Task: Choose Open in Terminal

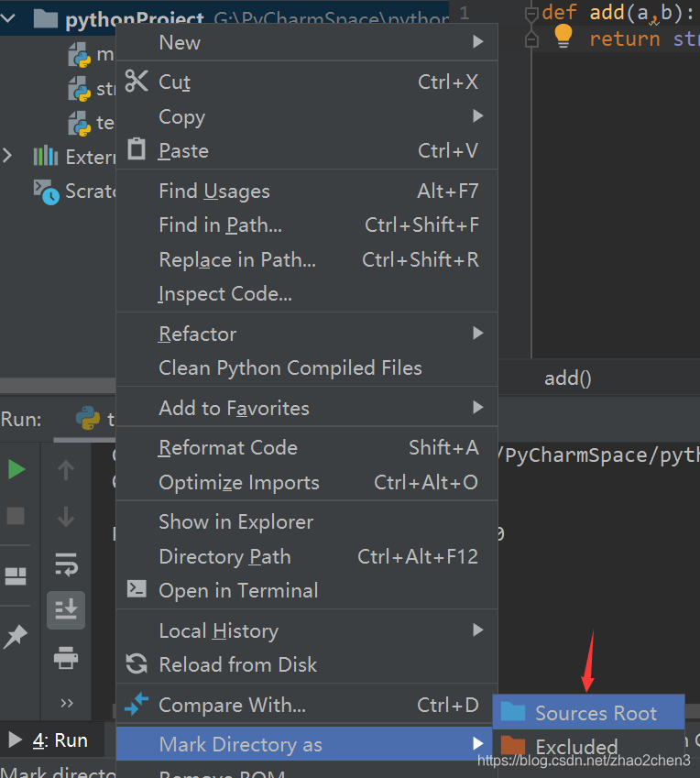Action: (307, 590)
